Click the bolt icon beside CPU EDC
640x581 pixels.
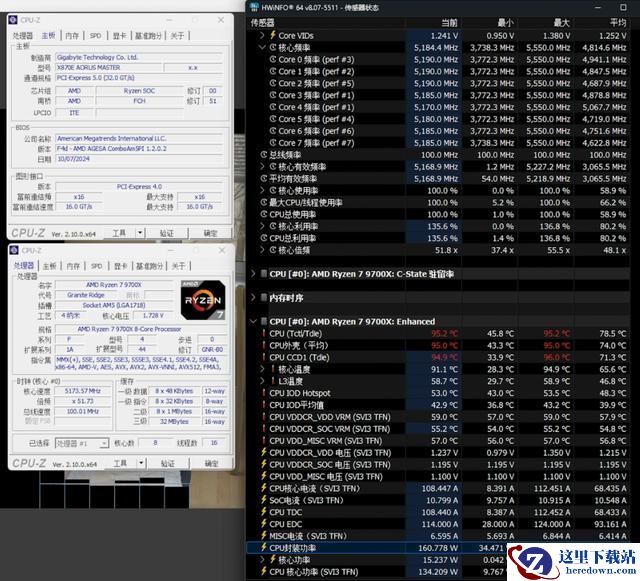(264, 524)
